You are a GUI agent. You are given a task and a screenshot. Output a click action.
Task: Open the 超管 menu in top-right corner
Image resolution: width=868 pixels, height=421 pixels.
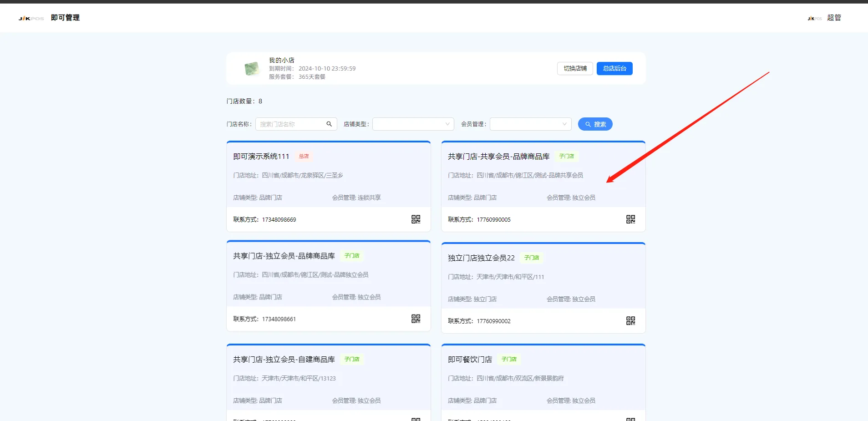point(834,17)
